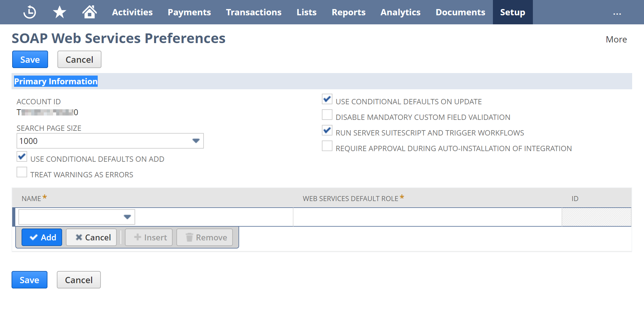Toggle Use Conditional Defaults on Add
This screenshot has height=320, width=644.
pyautogui.click(x=22, y=157)
